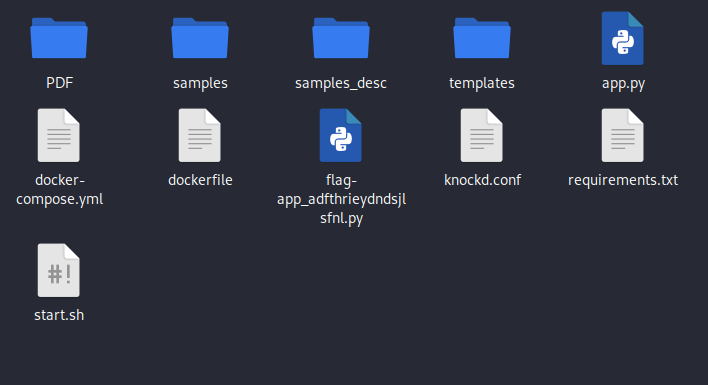Click the 'docker-compose.yml' file name
708x385 pixels.
point(60,190)
